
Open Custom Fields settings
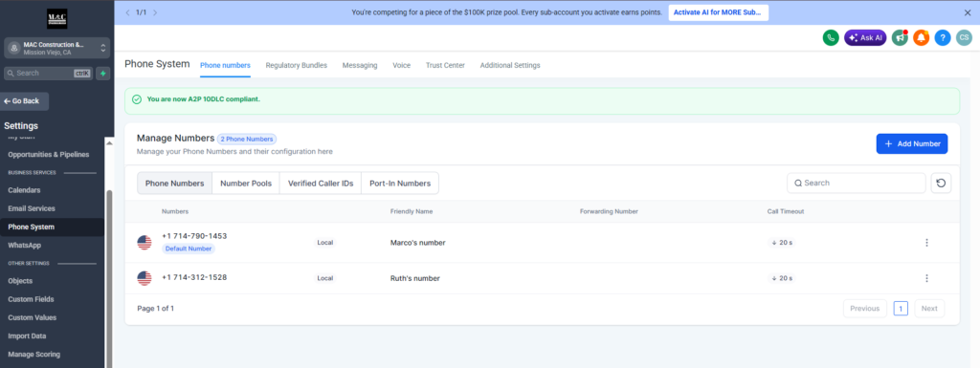pyautogui.click(x=31, y=299)
